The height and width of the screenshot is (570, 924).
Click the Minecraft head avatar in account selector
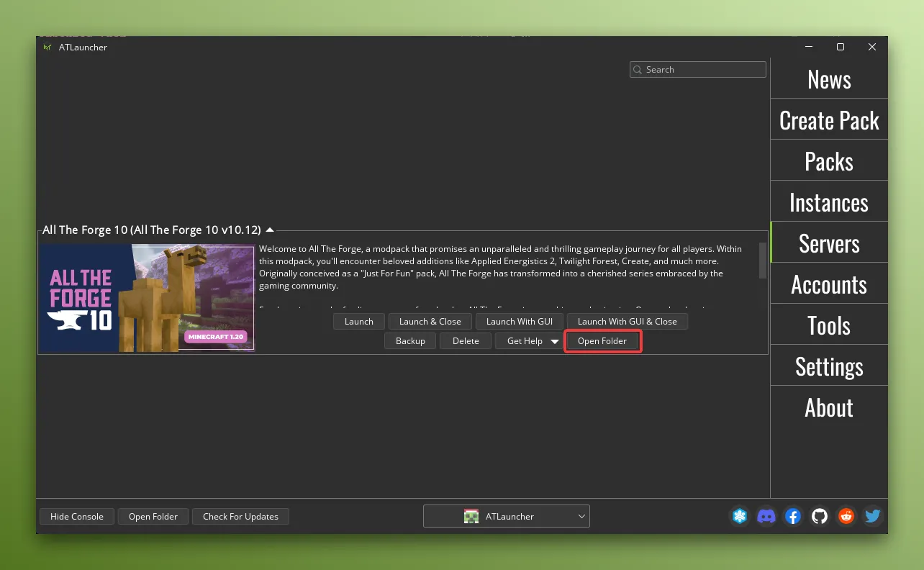471,515
